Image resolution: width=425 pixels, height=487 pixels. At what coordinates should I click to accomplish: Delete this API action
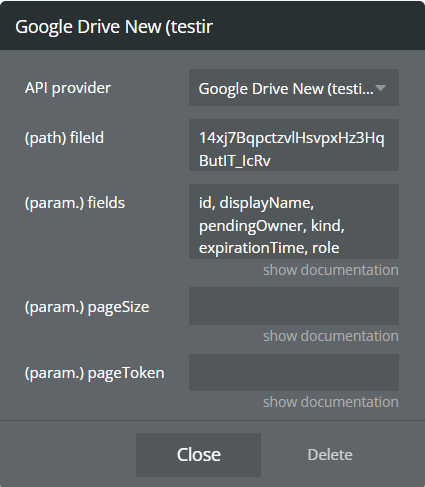click(330, 455)
